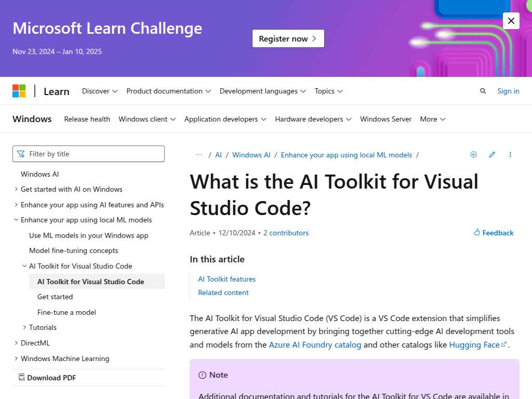Open the more actions vertical dots

tap(510, 155)
